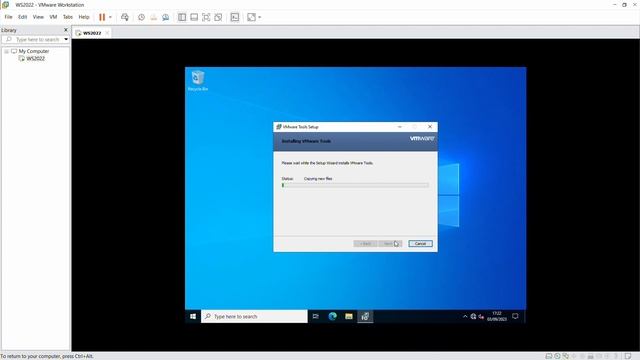Open the Library search filter dropdown arrow
This screenshot has height=360, width=640.
(66, 40)
